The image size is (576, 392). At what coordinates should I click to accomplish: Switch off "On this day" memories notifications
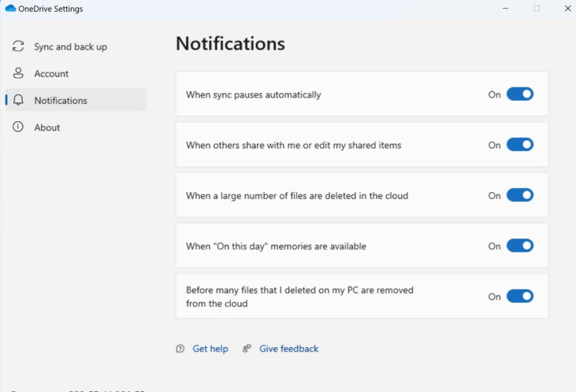point(519,246)
